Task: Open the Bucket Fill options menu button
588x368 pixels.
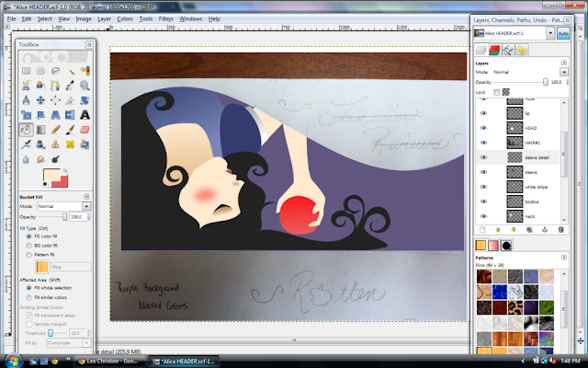Action: click(x=86, y=196)
